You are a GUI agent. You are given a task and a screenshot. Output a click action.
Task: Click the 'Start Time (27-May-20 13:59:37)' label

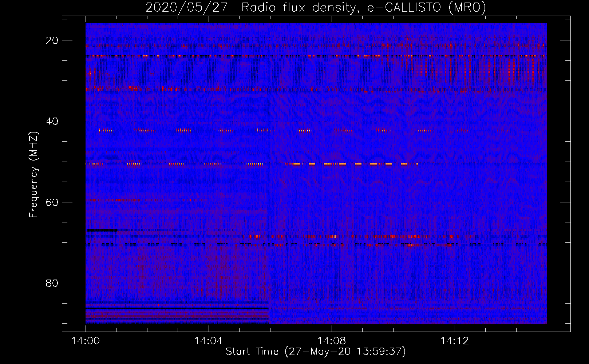click(316, 351)
